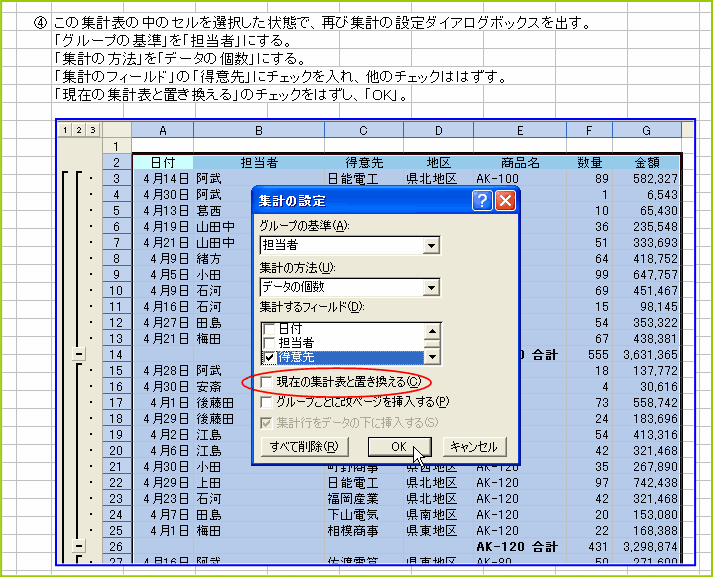Click the cell 県南地区 in row 24
Screen dimensions: 713x577
click(438, 514)
